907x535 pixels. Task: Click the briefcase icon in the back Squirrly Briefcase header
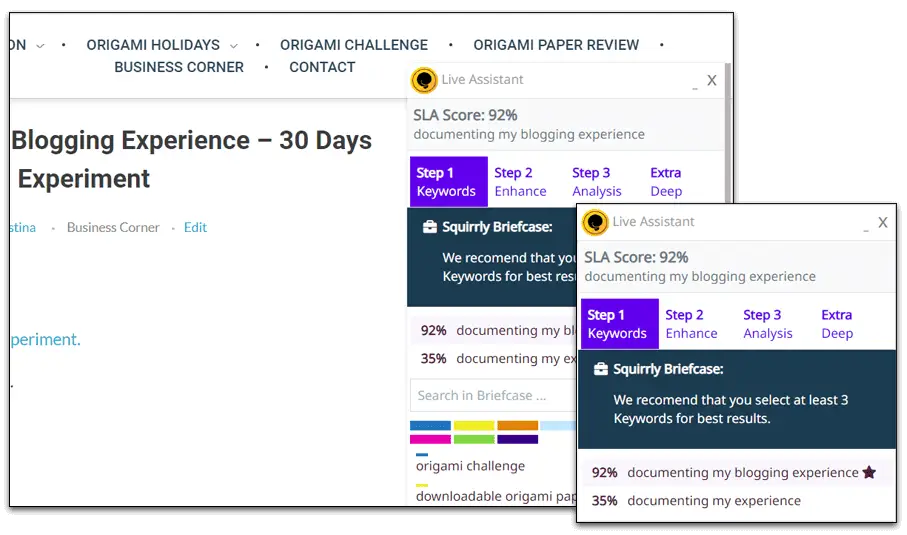[430, 227]
